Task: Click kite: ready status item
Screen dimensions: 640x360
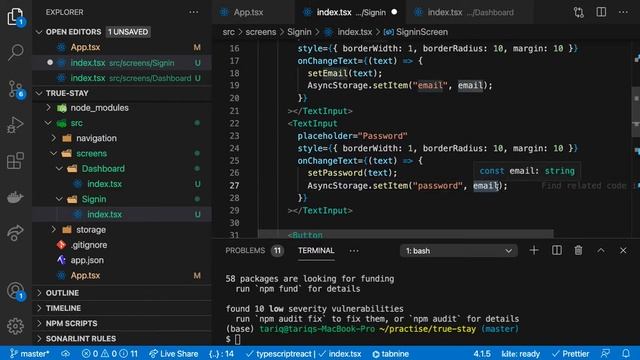Action: click(520, 353)
